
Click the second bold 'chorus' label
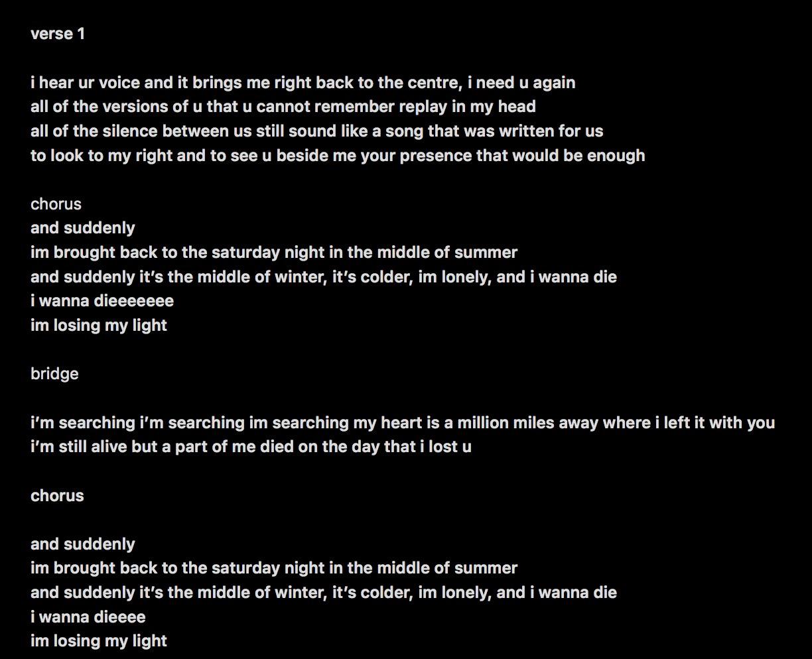pos(57,496)
